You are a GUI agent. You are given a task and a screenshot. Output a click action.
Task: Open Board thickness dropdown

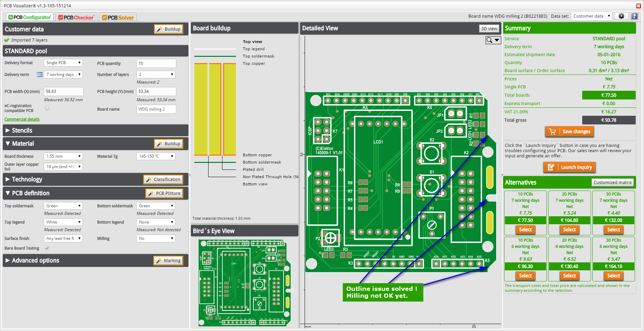(x=63, y=156)
